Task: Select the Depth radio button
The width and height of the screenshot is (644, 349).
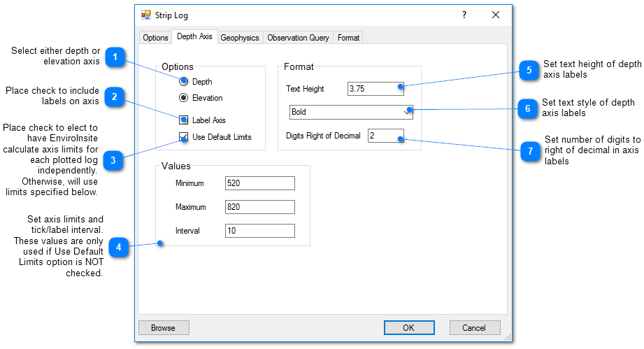Action: point(184,82)
